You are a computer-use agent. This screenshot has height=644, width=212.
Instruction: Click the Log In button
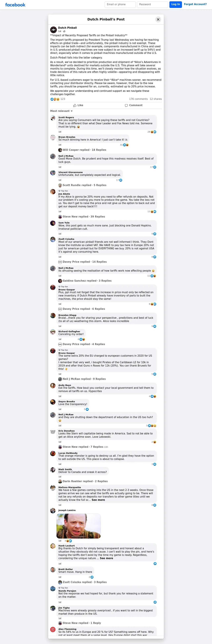click(x=175, y=4)
